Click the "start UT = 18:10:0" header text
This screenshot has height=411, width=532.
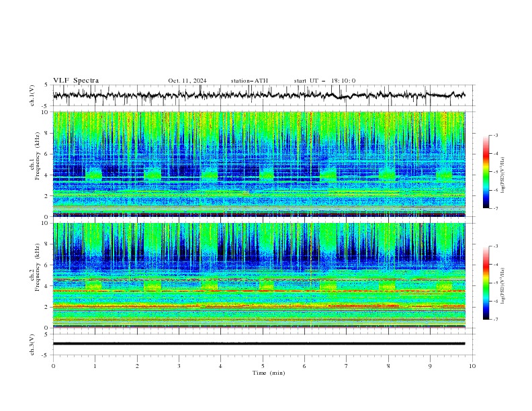pyautogui.click(x=324, y=81)
